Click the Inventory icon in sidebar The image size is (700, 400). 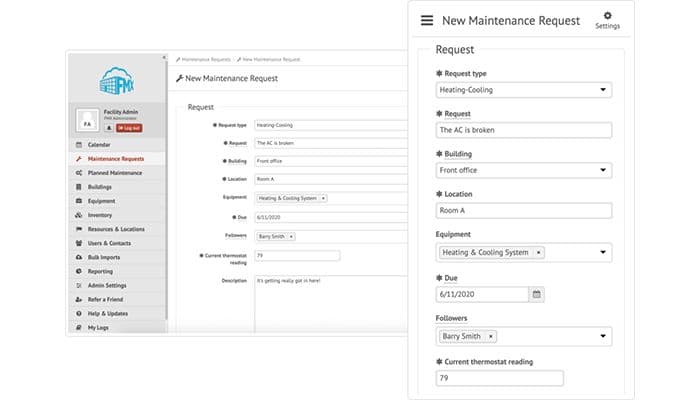79,215
